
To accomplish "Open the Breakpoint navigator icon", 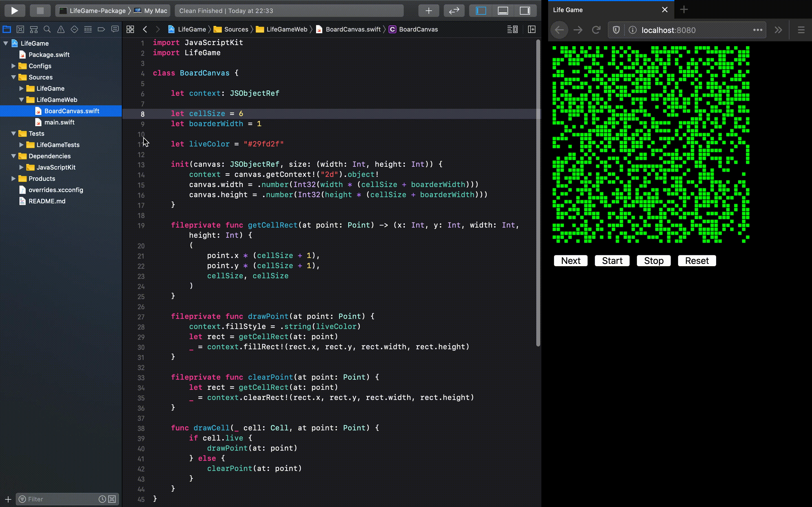I will tap(101, 30).
